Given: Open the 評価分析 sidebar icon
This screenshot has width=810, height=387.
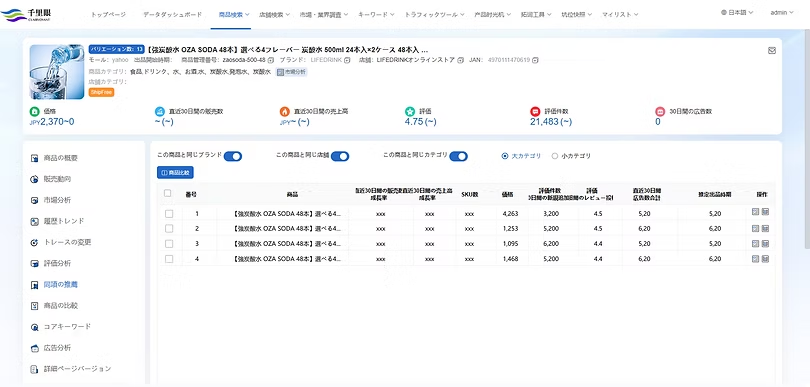Looking at the screenshot, I should point(35,264).
